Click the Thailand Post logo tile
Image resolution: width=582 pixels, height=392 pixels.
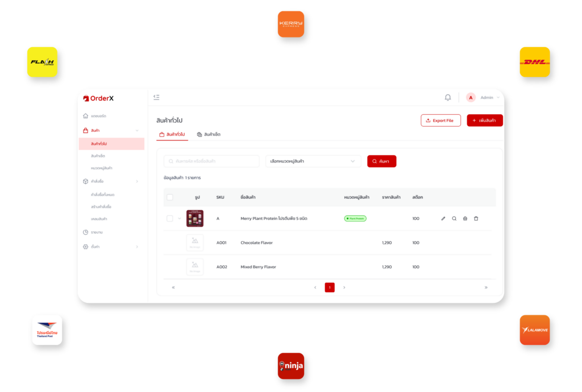47,330
